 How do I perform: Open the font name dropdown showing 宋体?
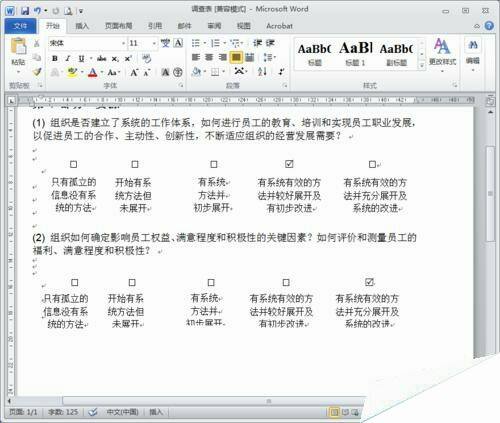click(123, 43)
